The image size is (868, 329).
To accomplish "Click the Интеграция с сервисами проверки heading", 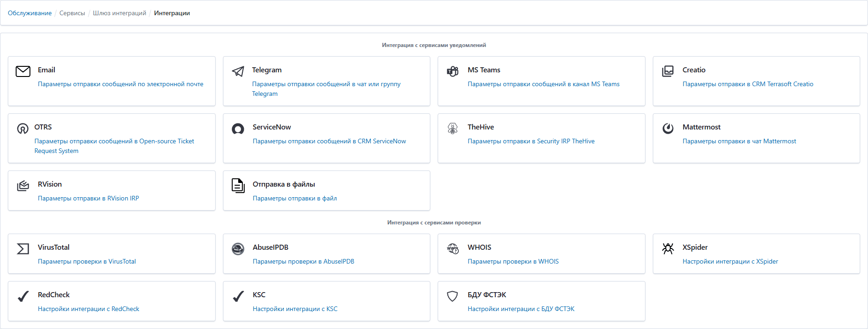I will click(x=434, y=223).
